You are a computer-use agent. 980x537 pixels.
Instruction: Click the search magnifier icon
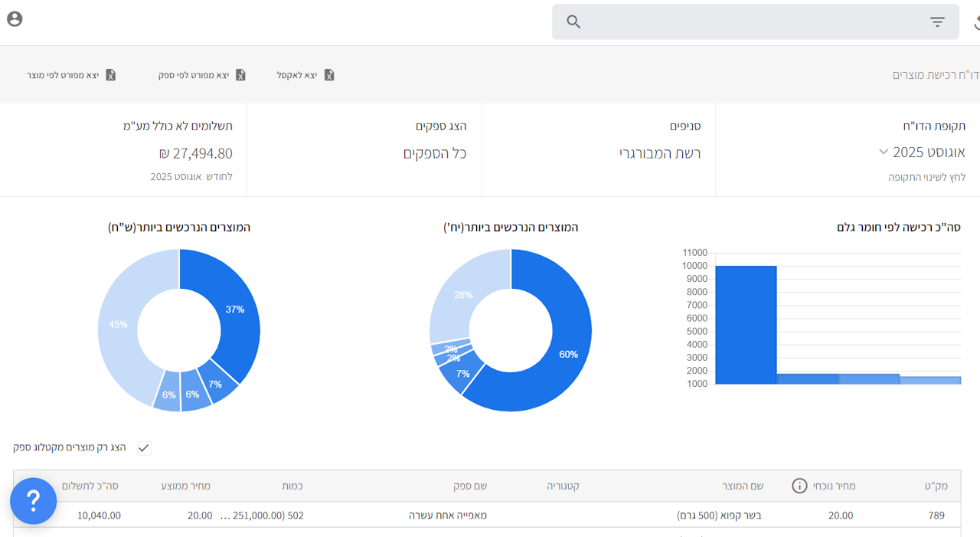click(573, 22)
